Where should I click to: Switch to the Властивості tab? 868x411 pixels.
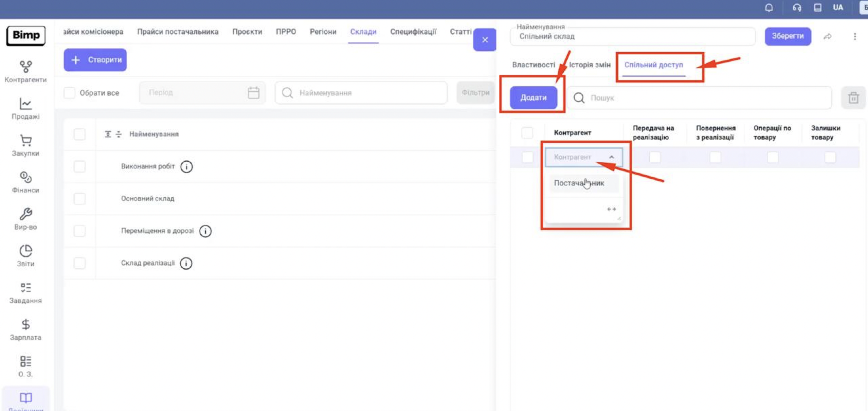coord(533,65)
